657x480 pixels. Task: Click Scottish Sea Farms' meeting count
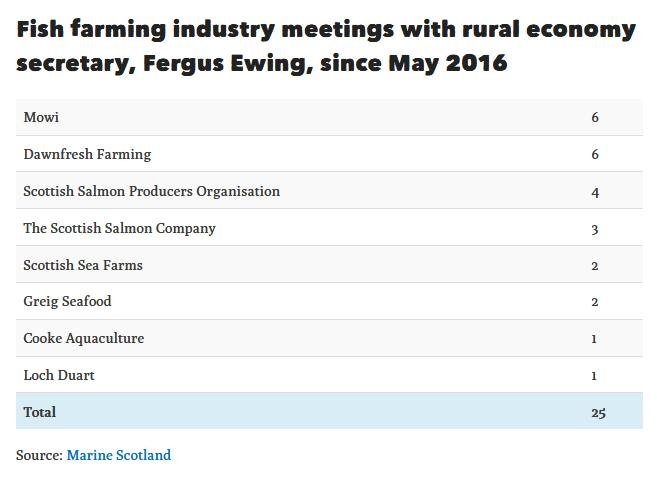tap(595, 265)
